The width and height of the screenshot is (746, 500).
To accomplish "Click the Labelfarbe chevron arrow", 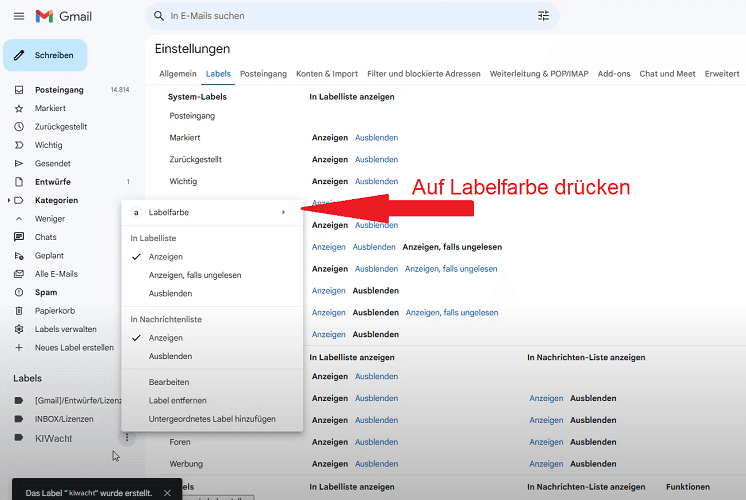I will [284, 212].
